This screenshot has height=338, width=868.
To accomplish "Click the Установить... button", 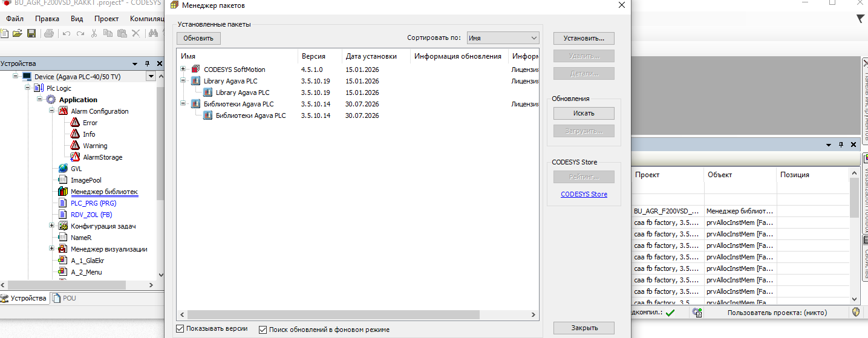I will coord(584,38).
